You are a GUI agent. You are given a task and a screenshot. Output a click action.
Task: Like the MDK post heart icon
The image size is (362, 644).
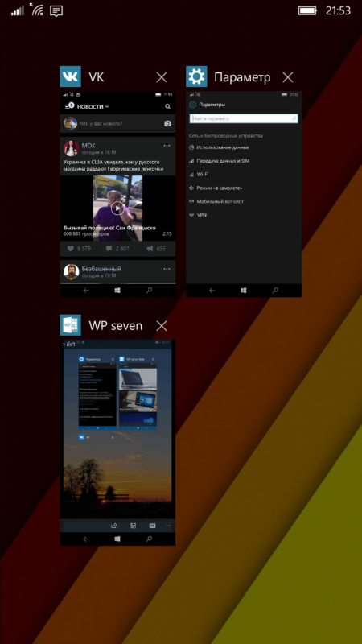(x=70, y=249)
